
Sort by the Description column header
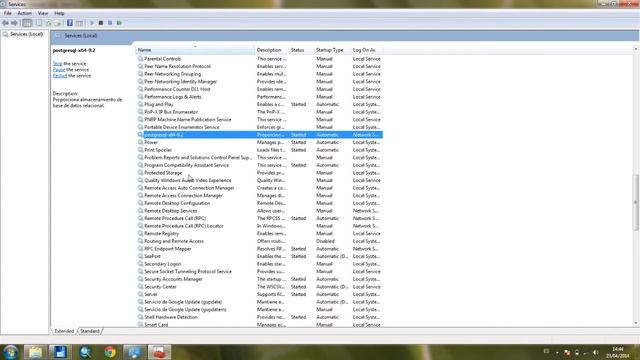[x=272, y=50]
